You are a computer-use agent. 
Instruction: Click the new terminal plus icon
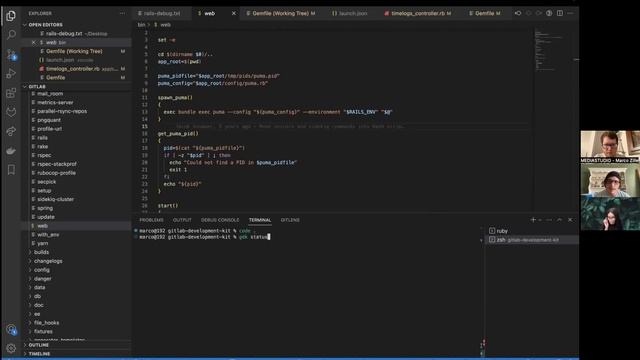tap(533, 220)
